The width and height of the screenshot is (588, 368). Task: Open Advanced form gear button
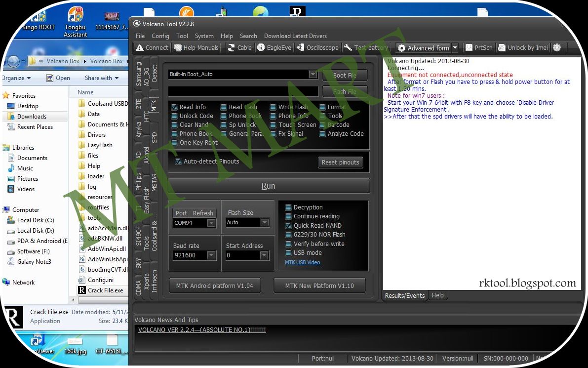click(x=424, y=48)
